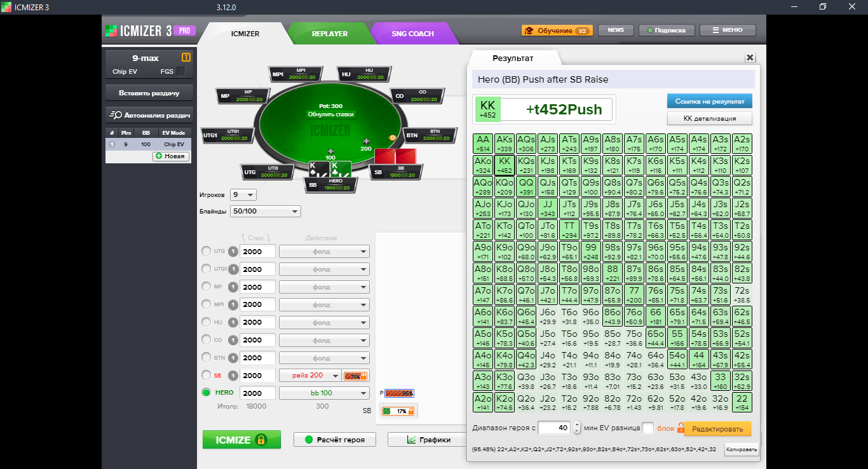The height and width of the screenshot is (469, 868).
Task: Open the SB рейз 200 action dropdown
Action: [310, 376]
